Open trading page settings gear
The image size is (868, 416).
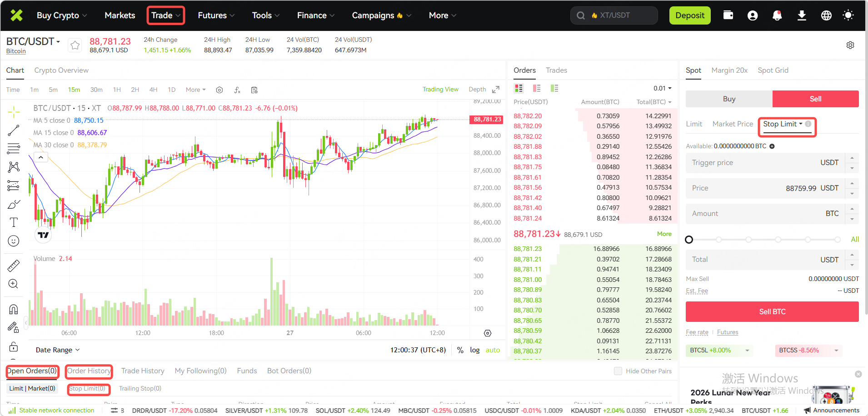coord(850,45)
